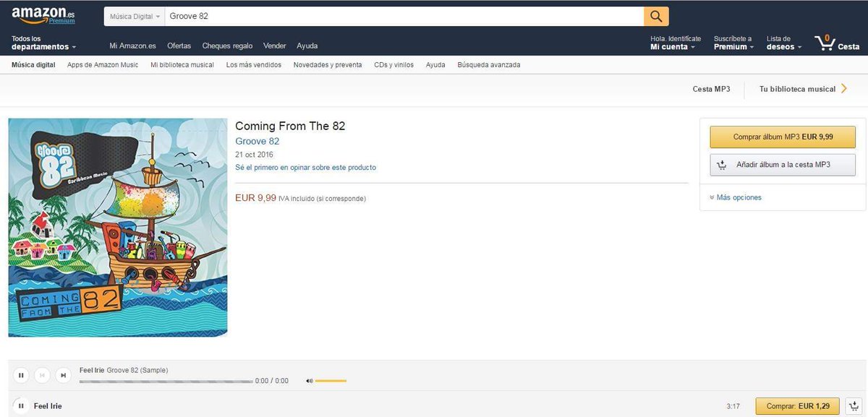Screen dimensions: 868x417
Task: Click the Feel Irie track title
Action: point(48,406)
